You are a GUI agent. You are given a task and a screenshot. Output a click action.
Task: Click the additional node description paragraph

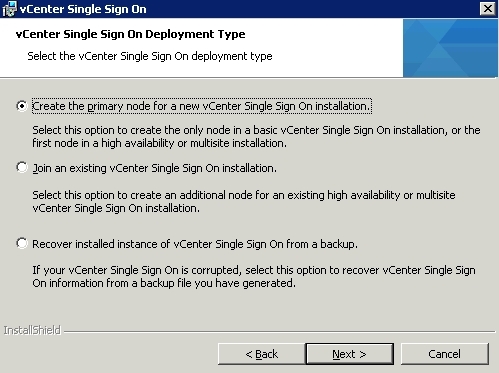point(244,201)
